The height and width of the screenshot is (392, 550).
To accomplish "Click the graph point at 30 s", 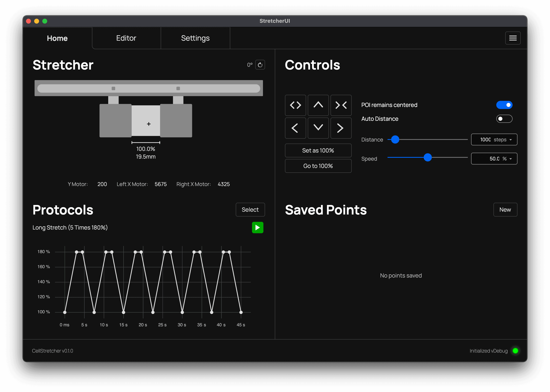I will coord(182,312).
